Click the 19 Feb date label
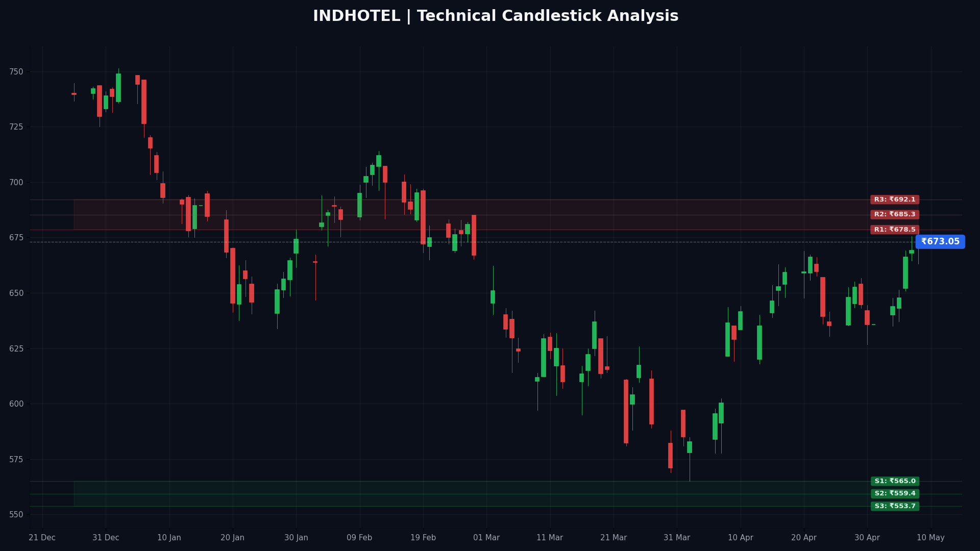Image resolution: width=980 pixels, height=551 pixels. [x=423, y=538]
